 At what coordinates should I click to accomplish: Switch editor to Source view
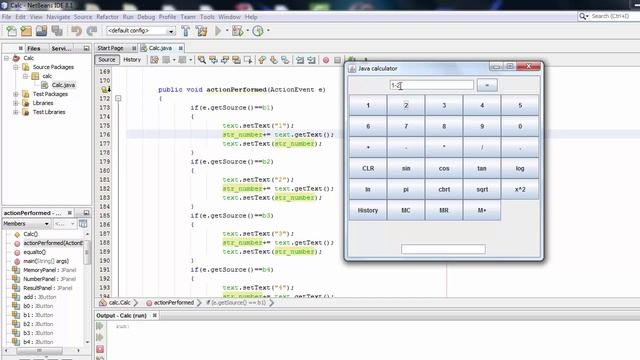click(x=107, y=60)
